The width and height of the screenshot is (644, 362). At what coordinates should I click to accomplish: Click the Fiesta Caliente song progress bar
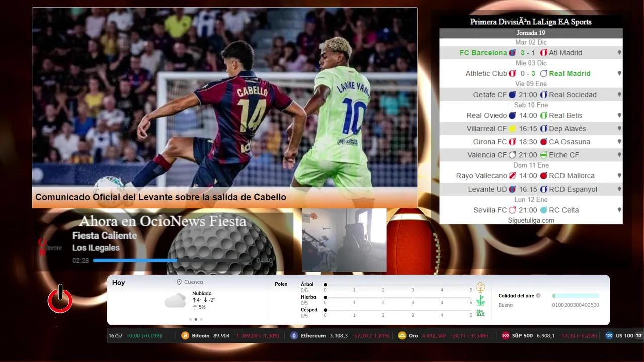coord(173,261)
